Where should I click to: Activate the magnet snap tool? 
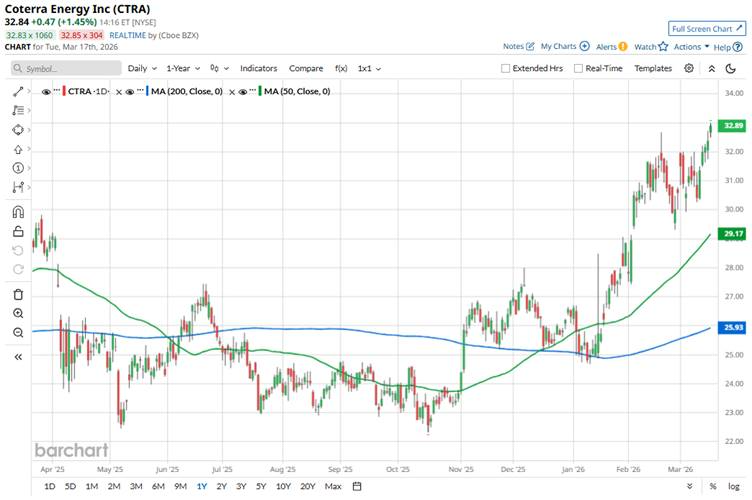click(x=18, y=211)
